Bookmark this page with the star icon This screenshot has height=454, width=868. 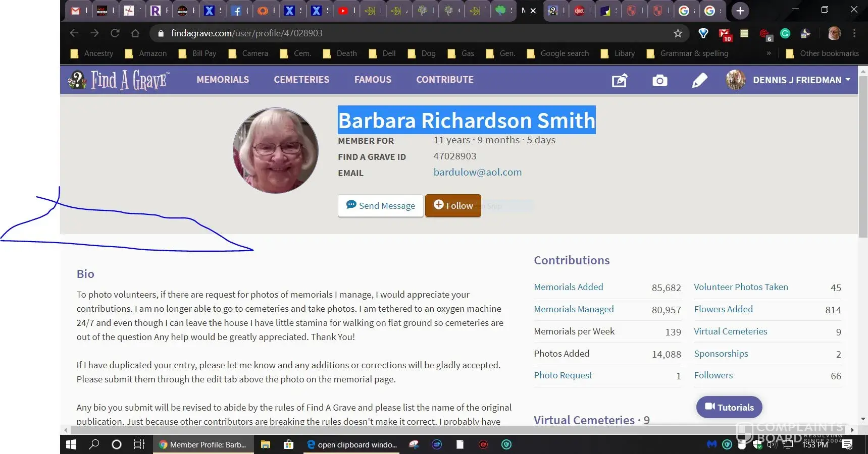pyautogui.click(x=678, y=33)
